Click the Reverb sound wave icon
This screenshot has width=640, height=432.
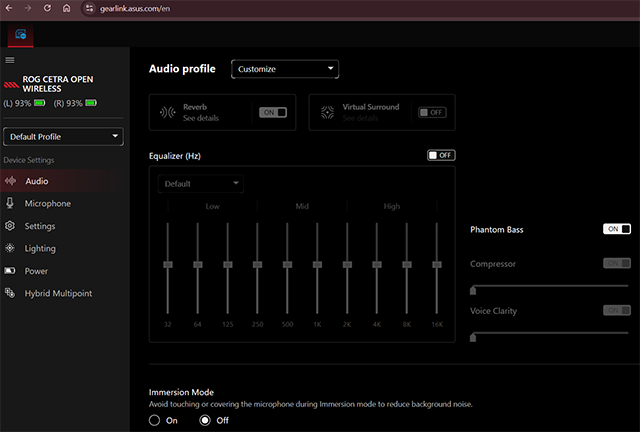168,112
